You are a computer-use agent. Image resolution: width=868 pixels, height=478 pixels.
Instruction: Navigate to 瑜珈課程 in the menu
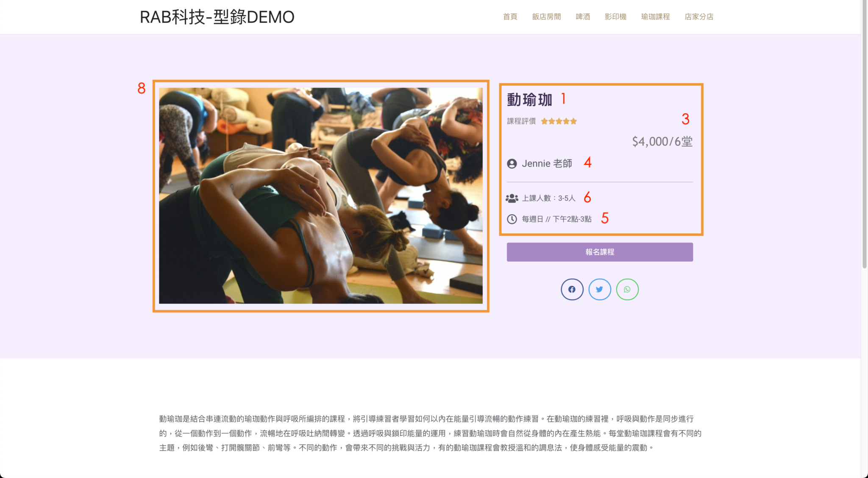pos(655,17)
